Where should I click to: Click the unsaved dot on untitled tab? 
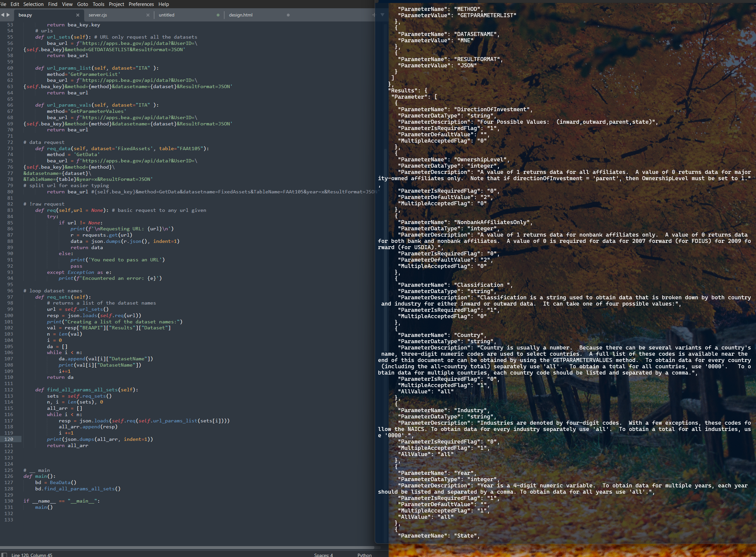click(218, 15)
